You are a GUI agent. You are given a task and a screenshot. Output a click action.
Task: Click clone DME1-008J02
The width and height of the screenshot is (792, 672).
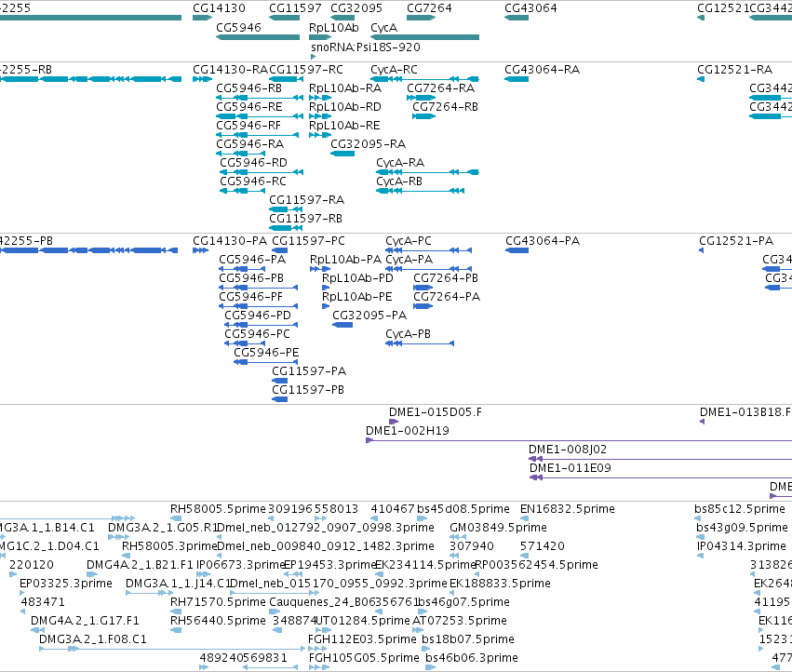pos(567,450)
